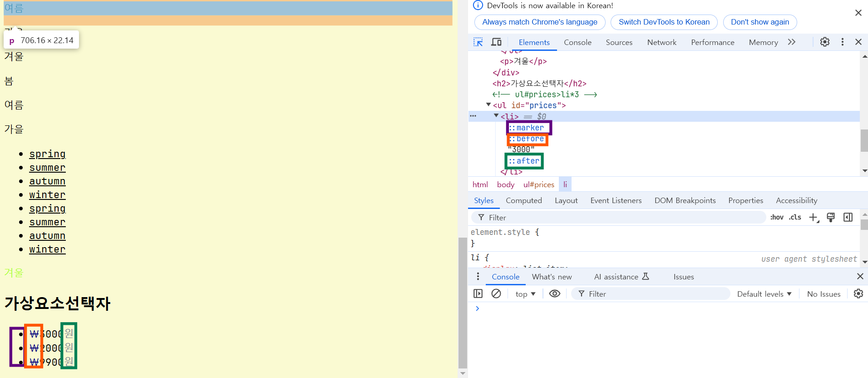The height and width of the screenshot is (378, 868).
Task: Open the element classes .cls toggle
Action: pyautogui.click(x=795, y=217)
